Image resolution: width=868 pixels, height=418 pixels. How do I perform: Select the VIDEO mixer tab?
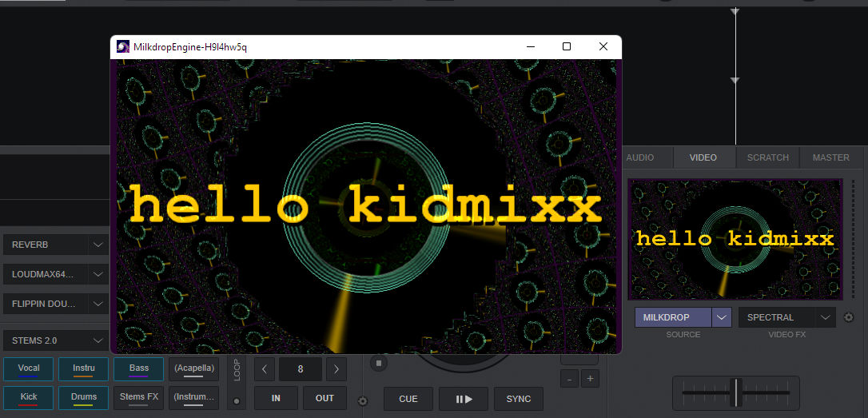click(x=703, y=157)
